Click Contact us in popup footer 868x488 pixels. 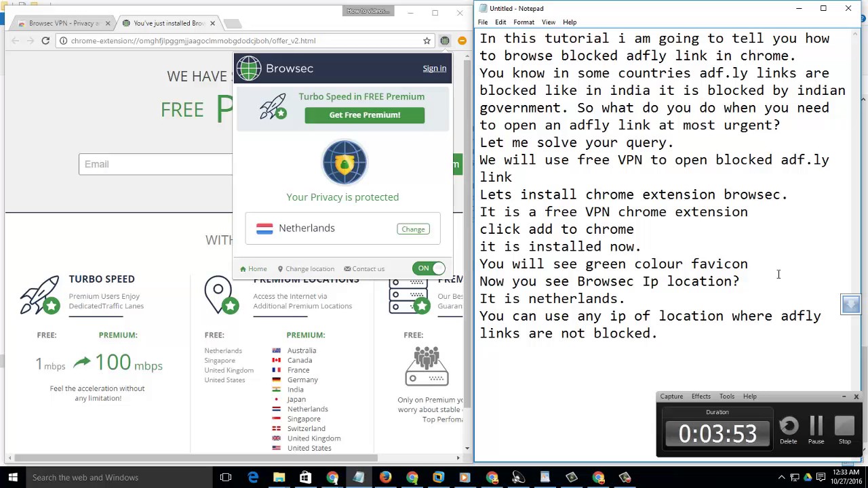click(x=364, y=269)
